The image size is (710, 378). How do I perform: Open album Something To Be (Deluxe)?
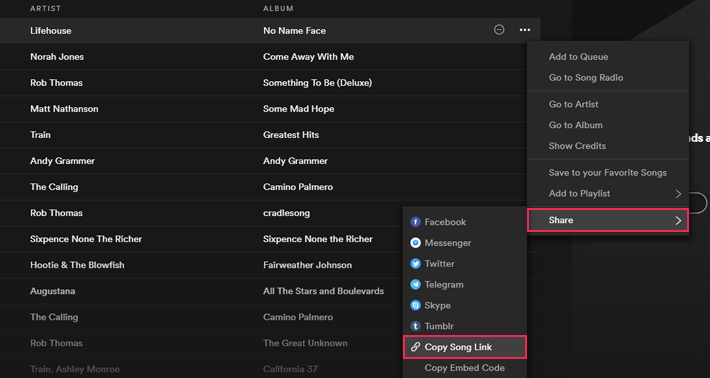(317, 83)
